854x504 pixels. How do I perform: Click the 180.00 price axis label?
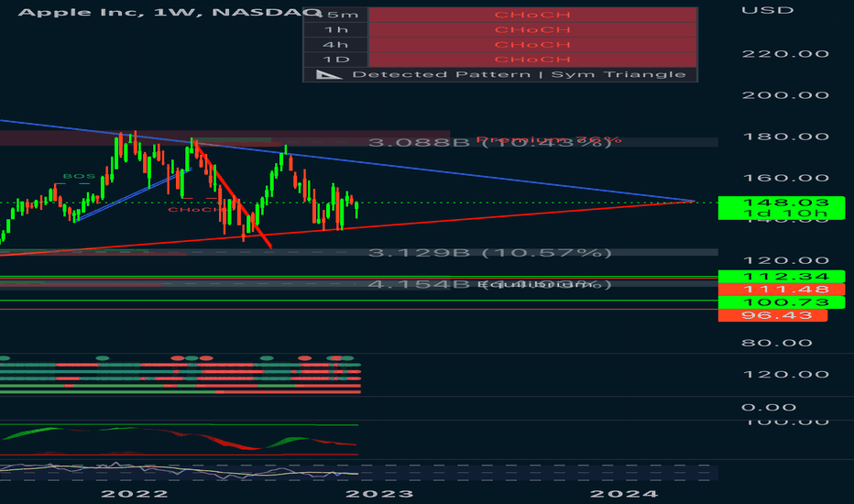[x=785, y=137]
